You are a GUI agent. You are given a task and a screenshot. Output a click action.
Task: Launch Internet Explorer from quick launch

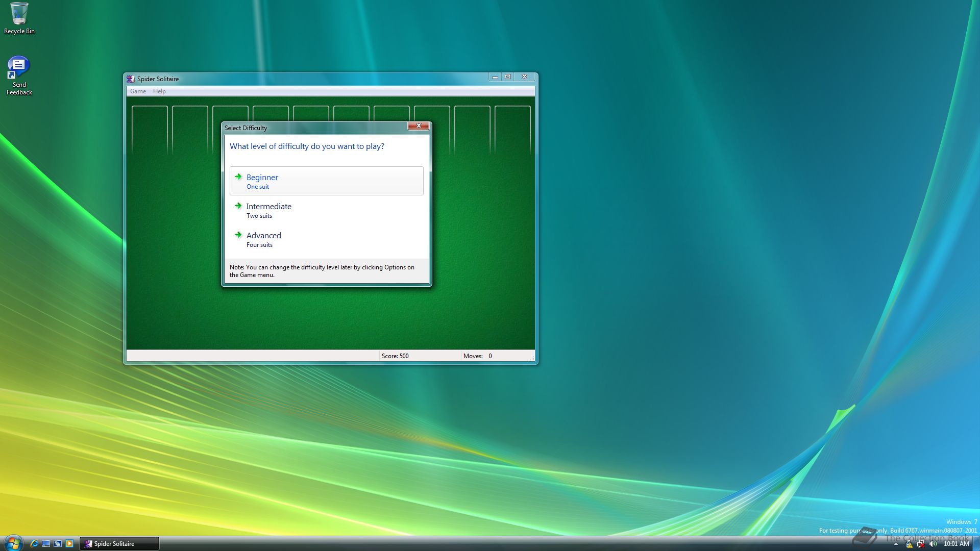point(34,543)
